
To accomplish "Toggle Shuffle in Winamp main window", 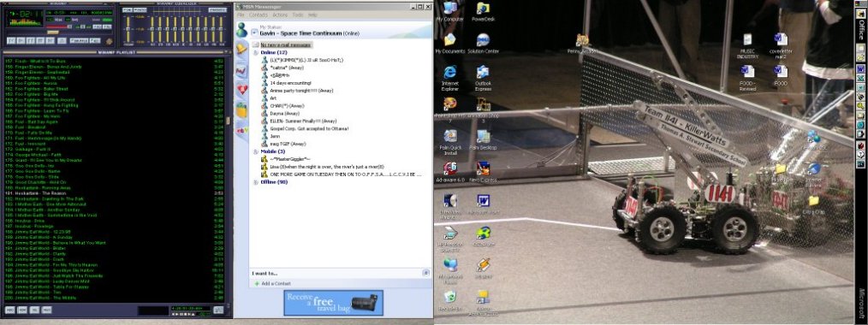I will coord(79,41).
